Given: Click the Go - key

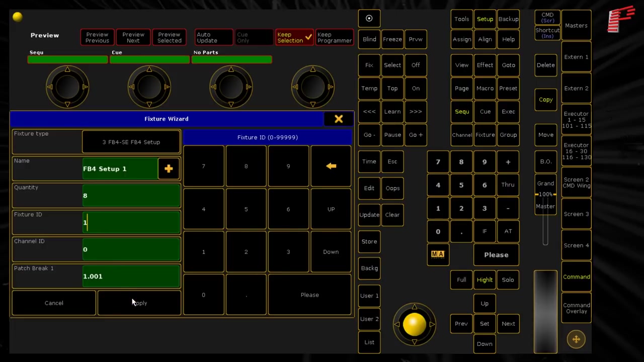Looking at the screenshot, I should point(369,135).
